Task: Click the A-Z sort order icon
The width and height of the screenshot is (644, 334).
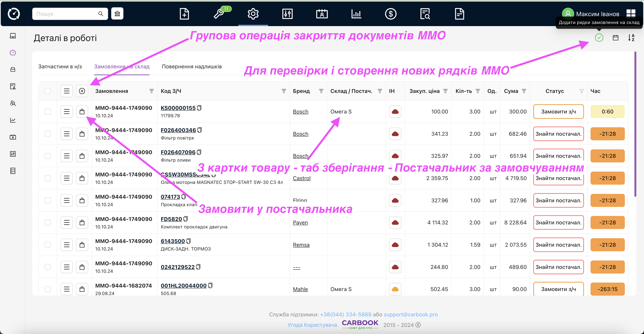Action: pyautogui.click(x=631, y=38)
